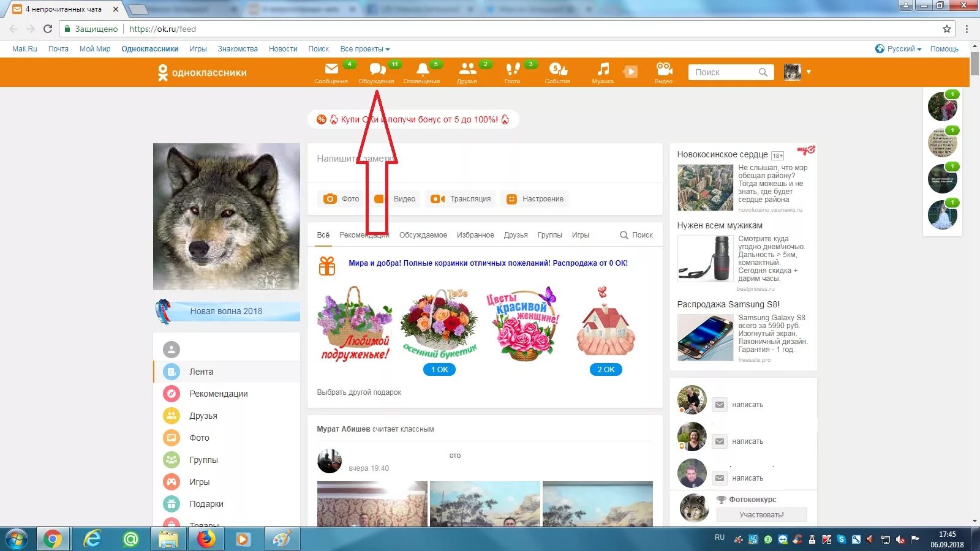Select Цветы красивой женщине gift
This screenshot has height=551, width=980.
(523, 324)
